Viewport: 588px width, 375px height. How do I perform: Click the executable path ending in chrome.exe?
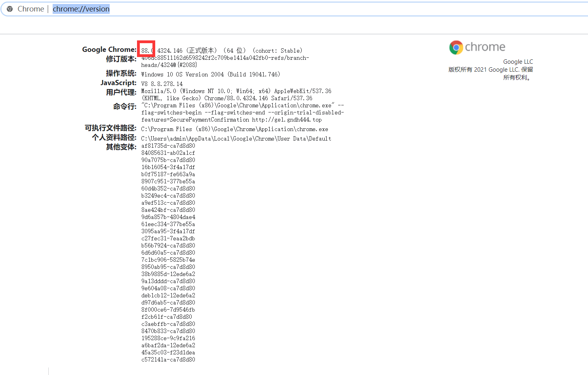click(235, 129)
